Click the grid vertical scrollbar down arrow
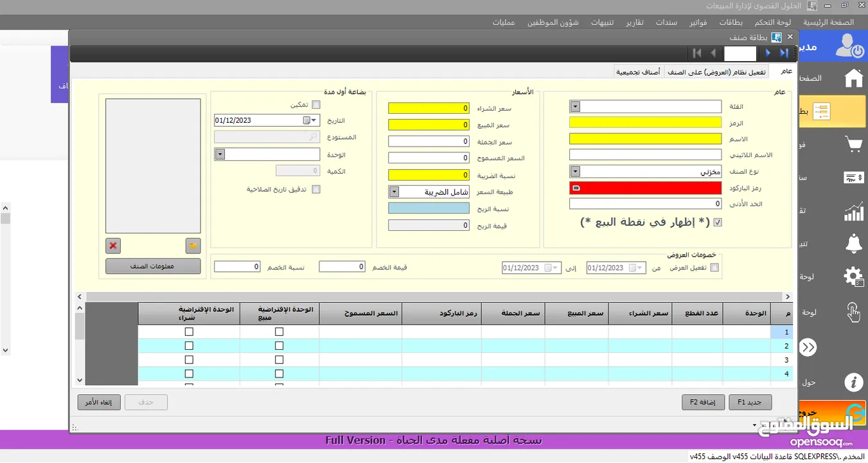The height and width of the screenshot is (463, 868). pyautogui.click(x=80, y=381)
